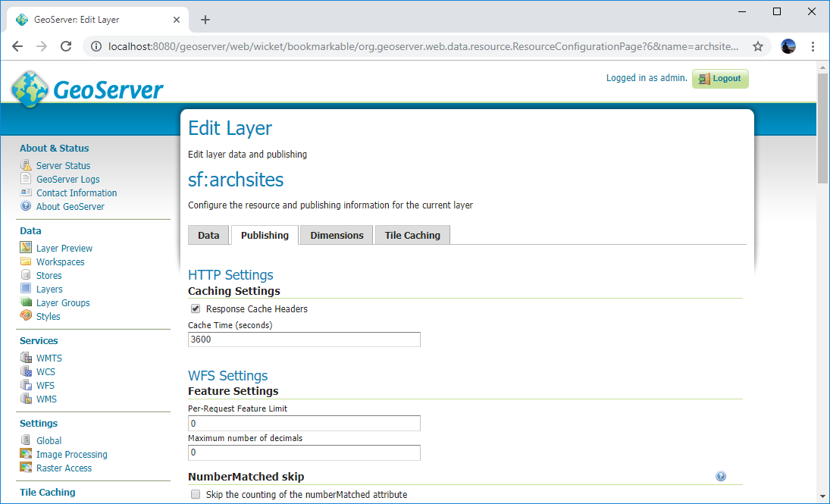Viewport: 830px width, 504px height.
Task: Click the Per-Request Feature Limit field
Action: point(305,423)
